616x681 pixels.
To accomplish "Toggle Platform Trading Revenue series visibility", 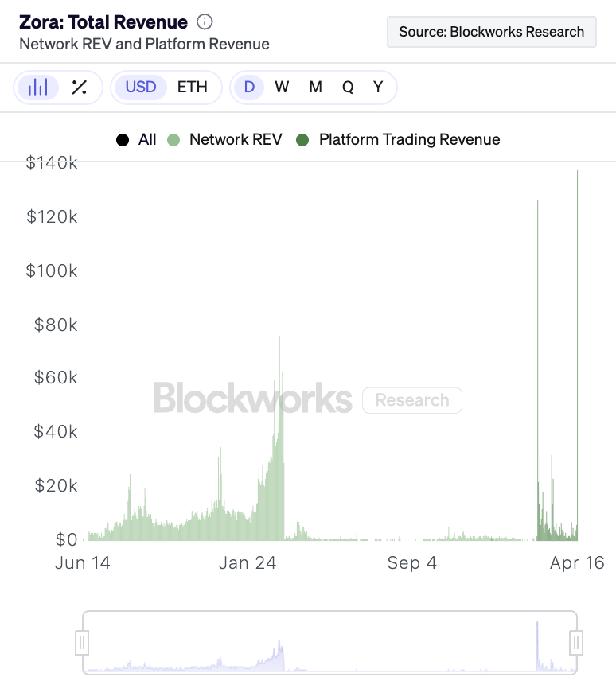I will tap(409, 140).
